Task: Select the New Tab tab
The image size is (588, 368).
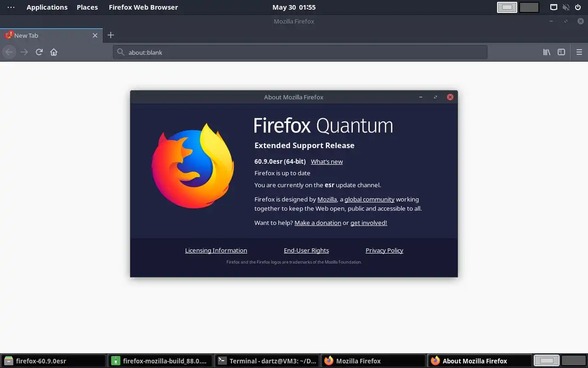Action: click(51, 35)
